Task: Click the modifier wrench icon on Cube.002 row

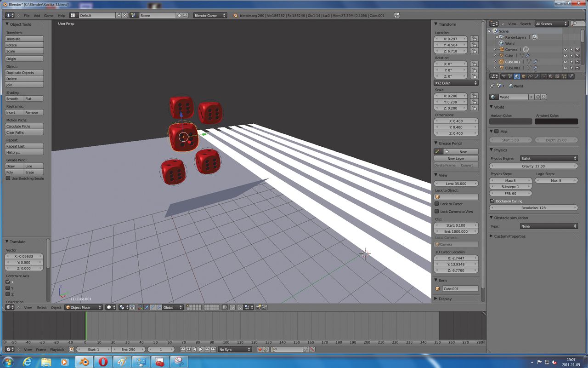Action: 536,68
